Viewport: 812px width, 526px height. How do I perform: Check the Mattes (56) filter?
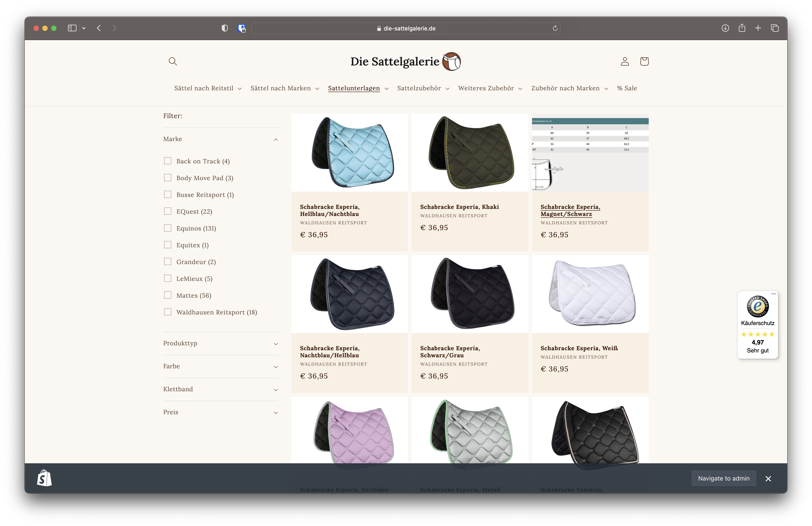click(167, 295)
